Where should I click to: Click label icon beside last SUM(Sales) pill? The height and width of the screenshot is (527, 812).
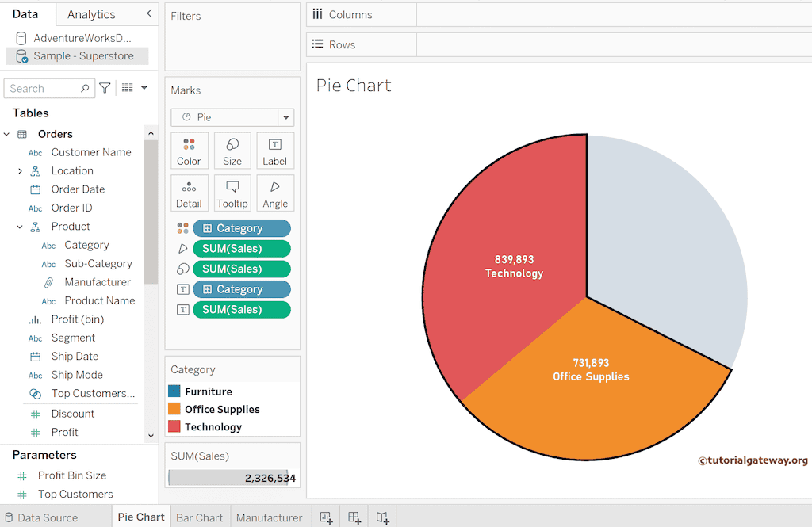183,310
